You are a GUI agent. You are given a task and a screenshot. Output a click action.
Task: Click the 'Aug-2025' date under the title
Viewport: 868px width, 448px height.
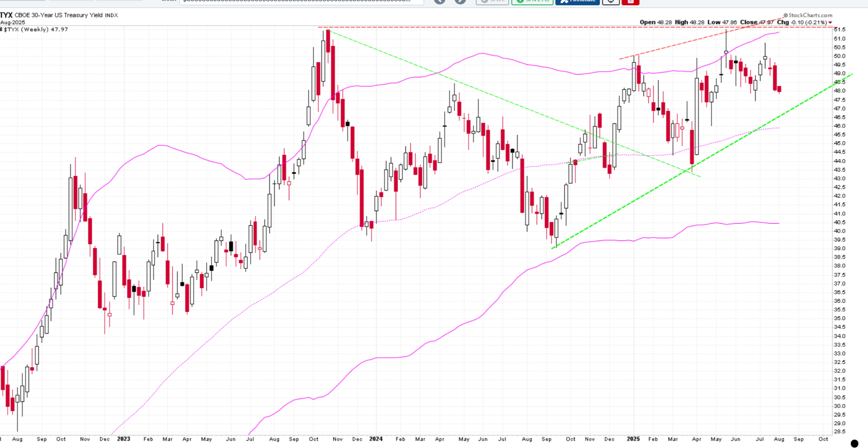click(x=12, y=22)
